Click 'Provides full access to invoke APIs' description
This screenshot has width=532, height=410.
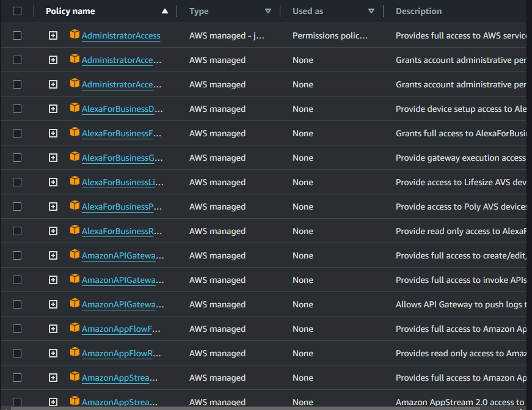(461, 280)
